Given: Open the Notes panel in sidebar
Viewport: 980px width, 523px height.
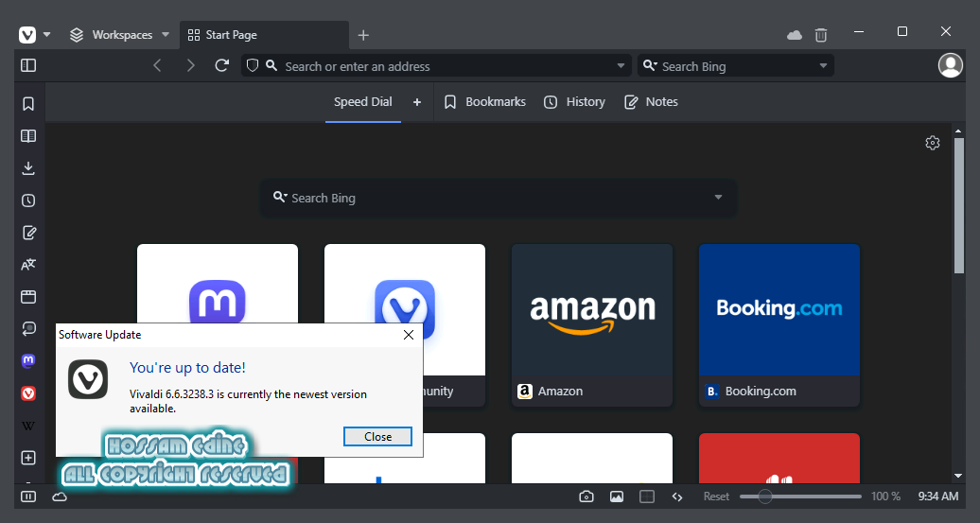Looking at the screenshot, I should (x=28, y=233).
